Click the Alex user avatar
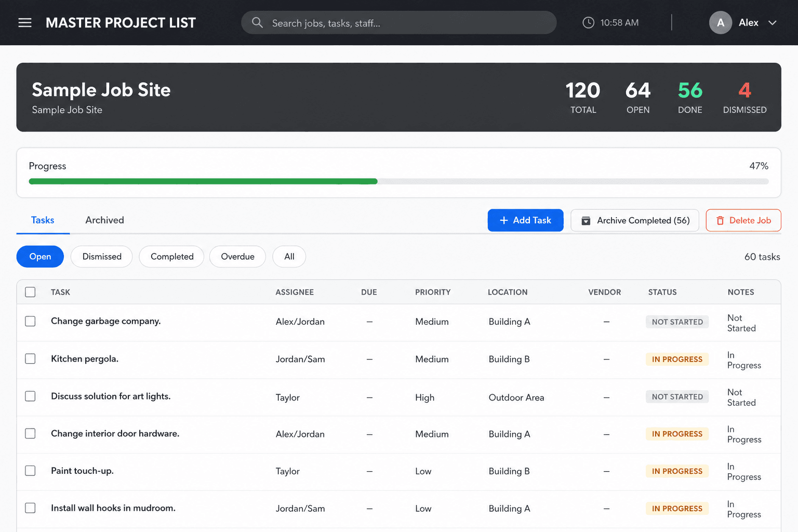This screenshot has width=798, height=532. point(721,23)
